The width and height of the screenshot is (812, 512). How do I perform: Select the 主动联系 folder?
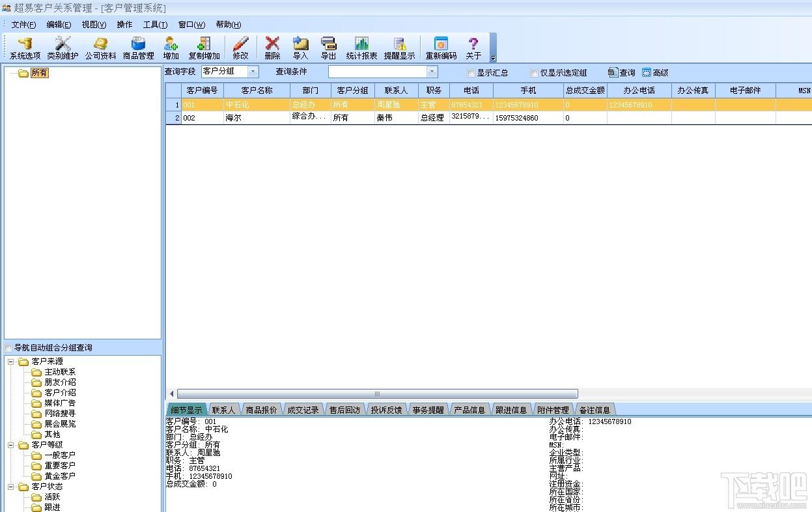pos(60,372)
